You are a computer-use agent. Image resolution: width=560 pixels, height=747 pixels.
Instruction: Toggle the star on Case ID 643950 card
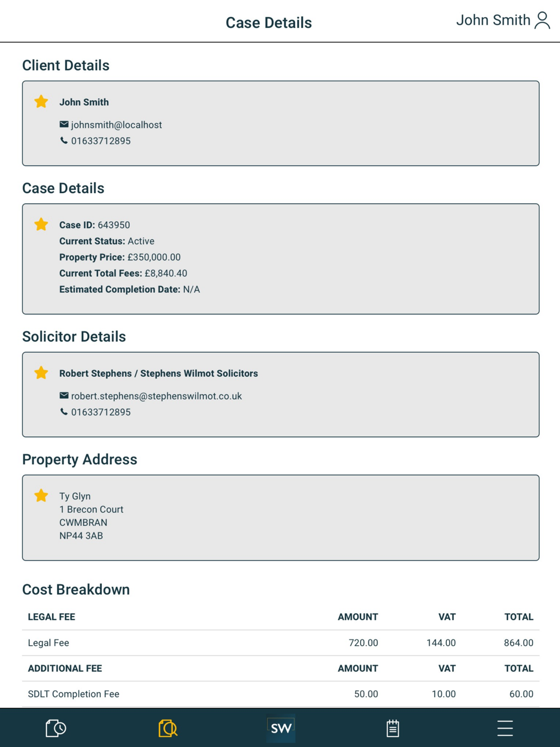(41, 224)
